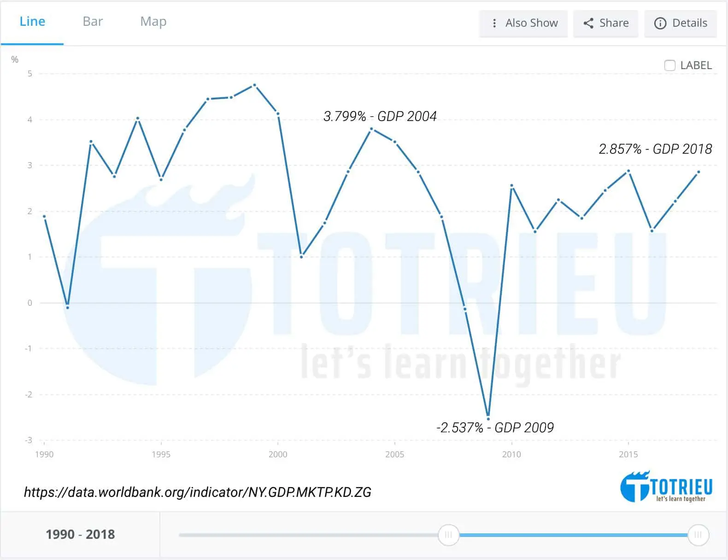Switch to the Bar chart tab

pos(92,22)
